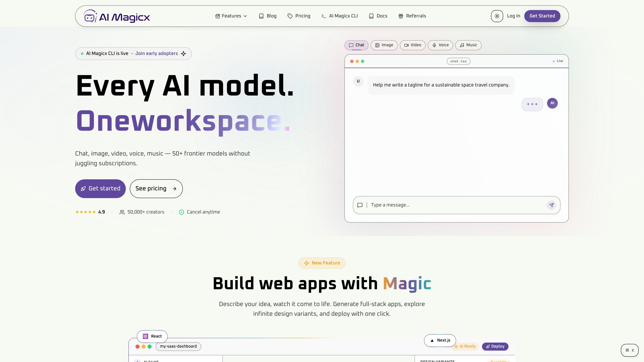Click the terminal prompt icon for CLI

324,16
